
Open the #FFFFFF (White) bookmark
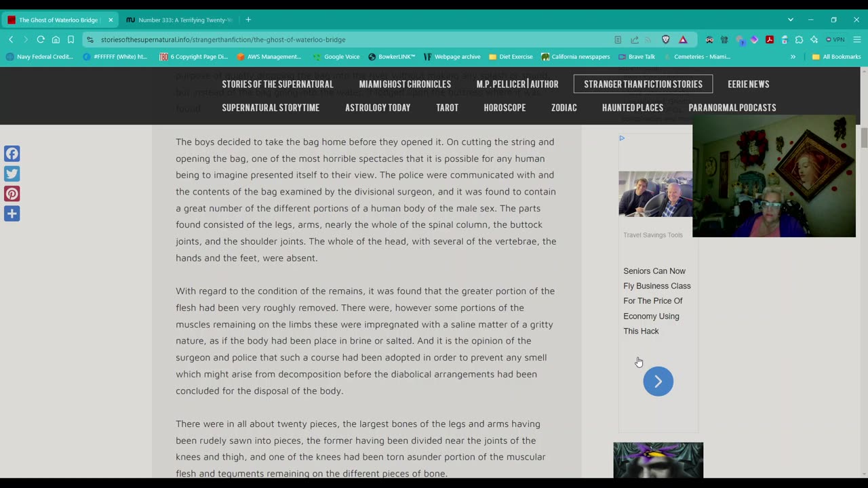pos(115,57)
